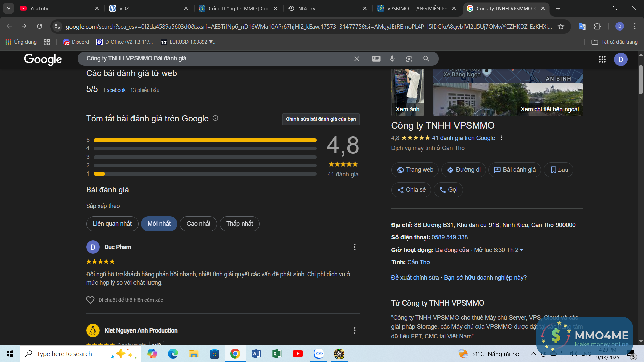Select the Thấp nhất sort chip
This screenshot has height=362, width=644.
239,224
